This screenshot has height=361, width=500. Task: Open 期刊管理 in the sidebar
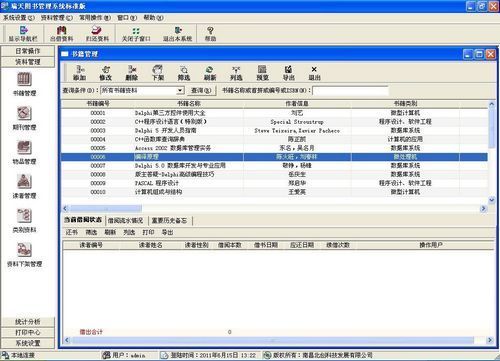(24, 118)
